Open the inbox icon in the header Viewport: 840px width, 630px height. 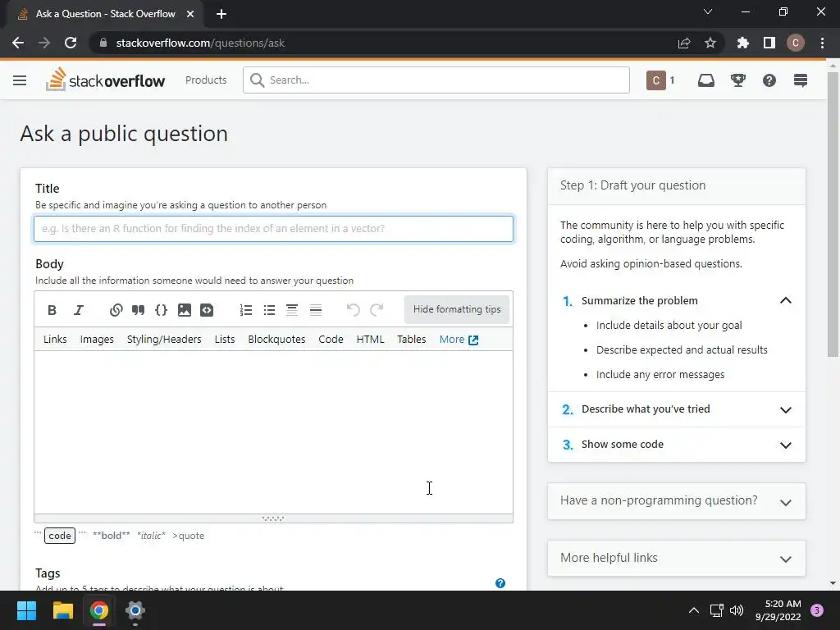pos(706,80)
